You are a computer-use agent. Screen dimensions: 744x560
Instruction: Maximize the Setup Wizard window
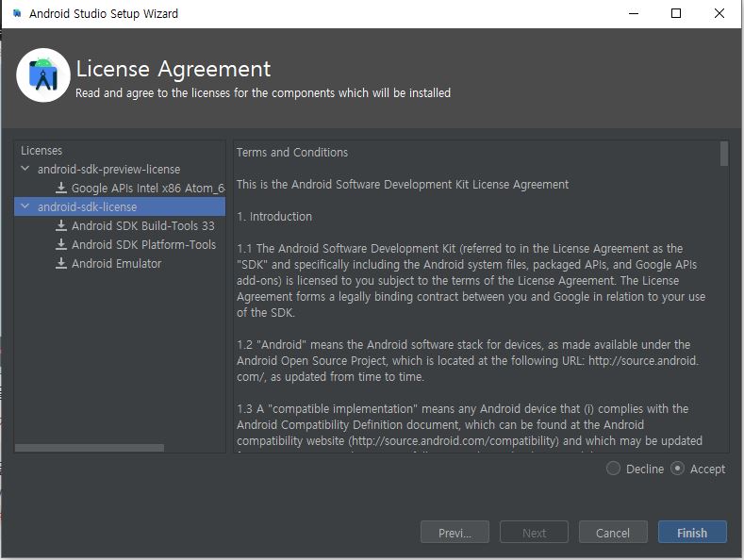pos(676,13)
